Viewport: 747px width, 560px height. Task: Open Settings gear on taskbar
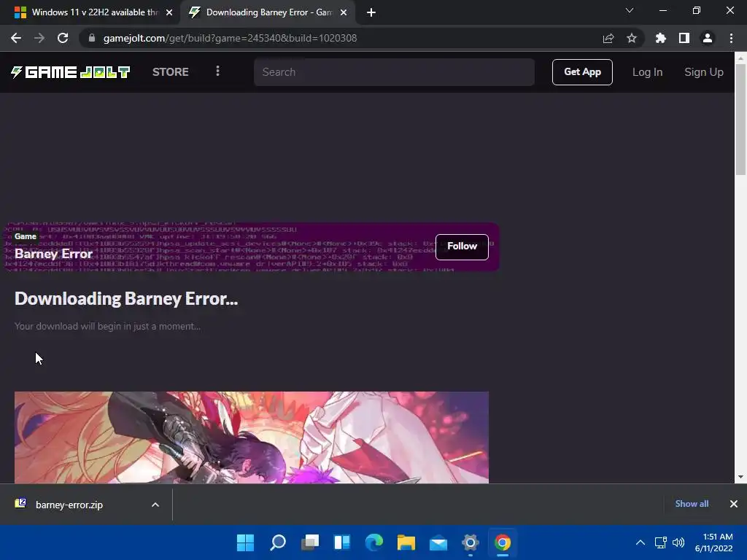[x=471, y=542]
